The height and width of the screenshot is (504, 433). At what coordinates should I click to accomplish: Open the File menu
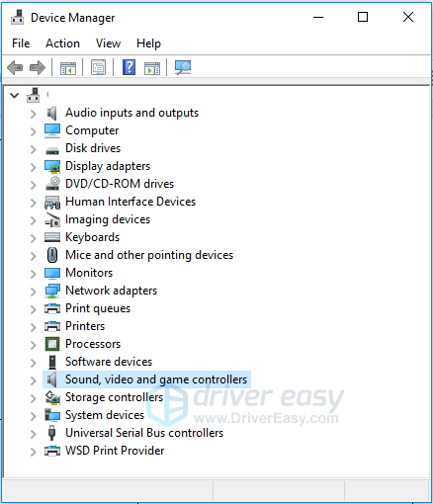tap(21, 43)
